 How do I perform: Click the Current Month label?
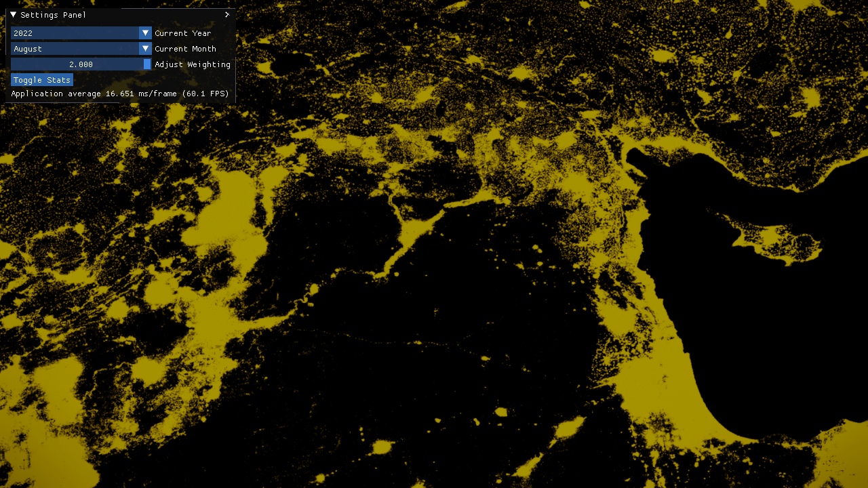tap(186, 48)
